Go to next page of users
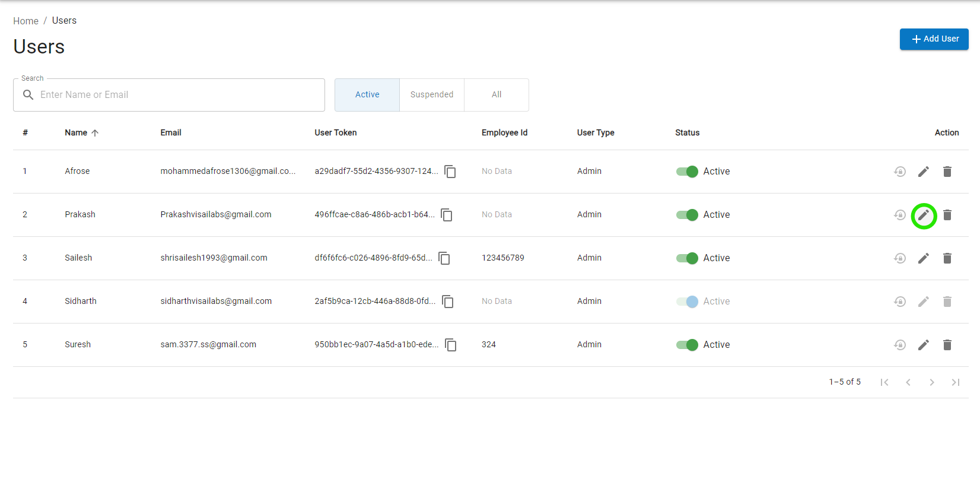This screenshot has height=485, width=980. (x=932, y=382)
